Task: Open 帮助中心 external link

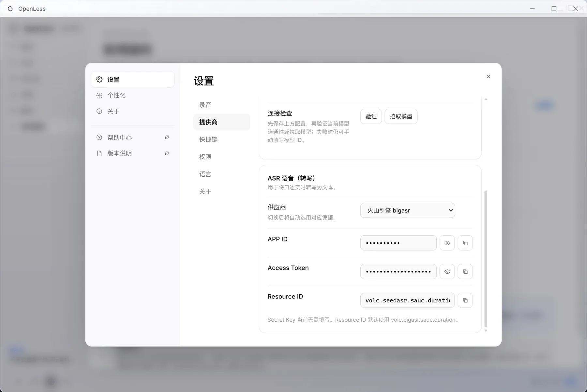Action: click(133, 138)
